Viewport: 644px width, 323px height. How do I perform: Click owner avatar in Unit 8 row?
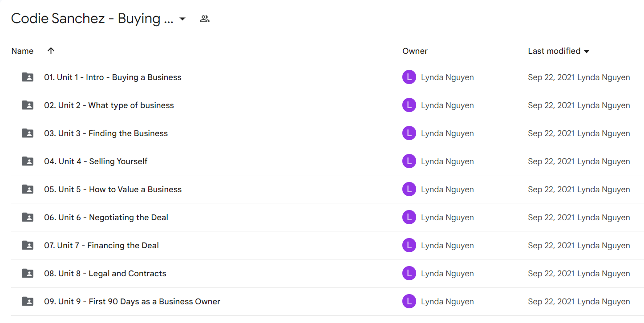409,273
